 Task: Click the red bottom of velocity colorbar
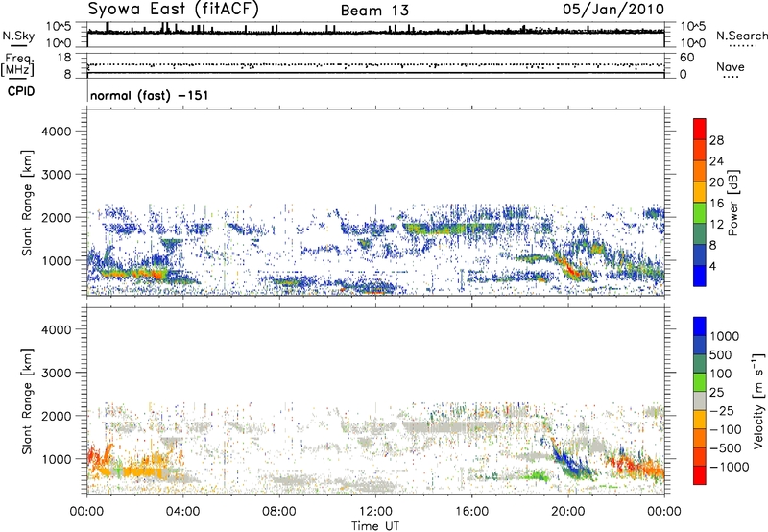[x=700, y=475]
